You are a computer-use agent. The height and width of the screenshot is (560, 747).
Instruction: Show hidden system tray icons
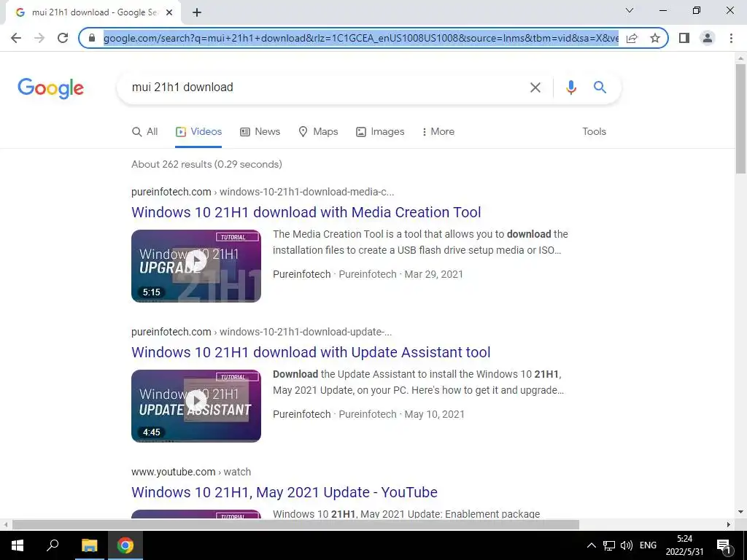pos(591,545)
